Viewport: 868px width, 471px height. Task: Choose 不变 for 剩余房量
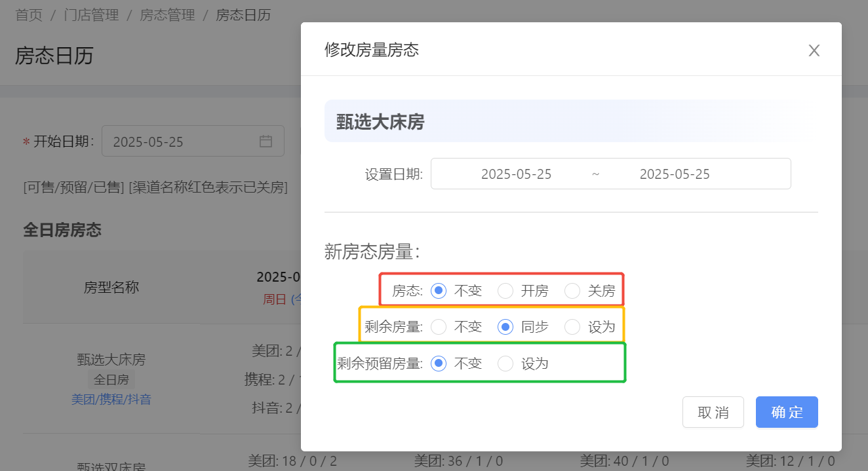pyautogui.click(x=439, y=326)
